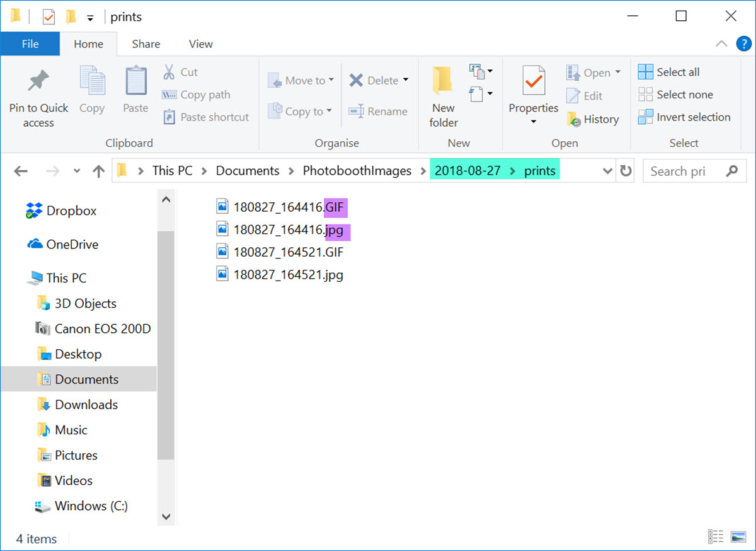The height and width of the screenshot is (551, 756).
Task: Open Desktop in the navigation pane
Action: tap(69, 354)
